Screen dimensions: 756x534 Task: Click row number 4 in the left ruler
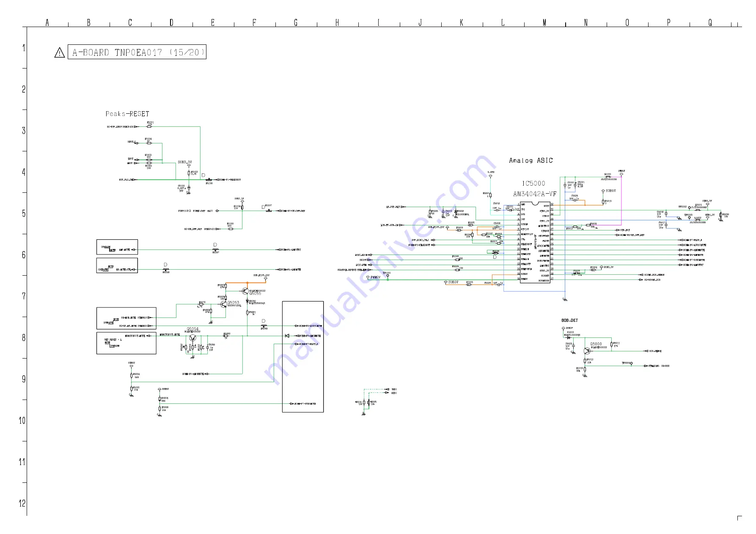(24, 172)
